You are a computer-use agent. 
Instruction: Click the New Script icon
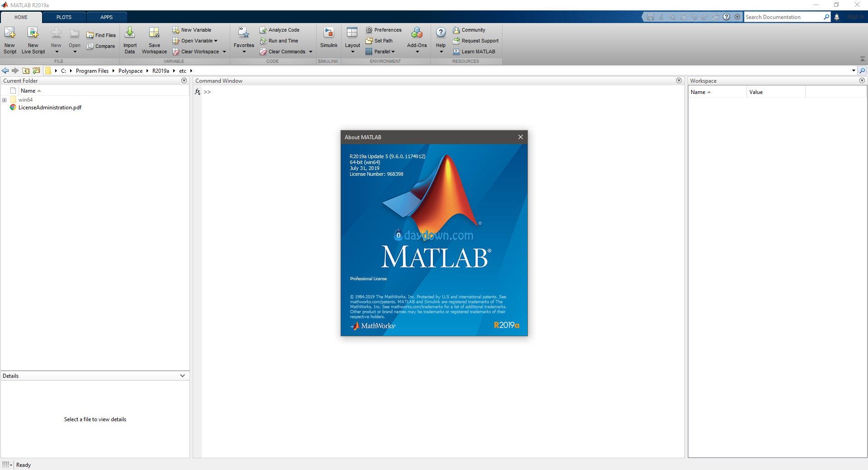pos(9,33)
